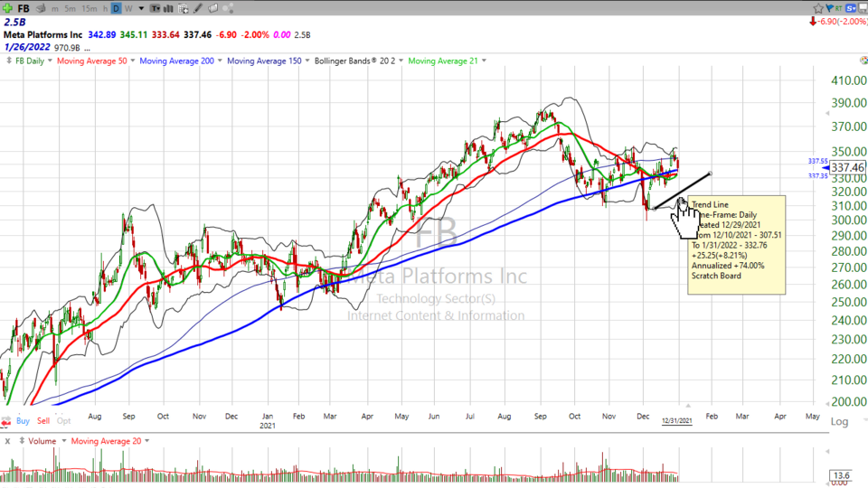
Task: Select the Weekly (W) time frame
Action: coord(128,9)
